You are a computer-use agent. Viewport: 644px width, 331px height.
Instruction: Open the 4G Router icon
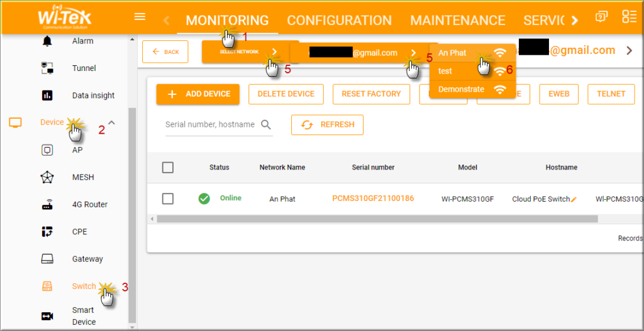coord(47,205)
